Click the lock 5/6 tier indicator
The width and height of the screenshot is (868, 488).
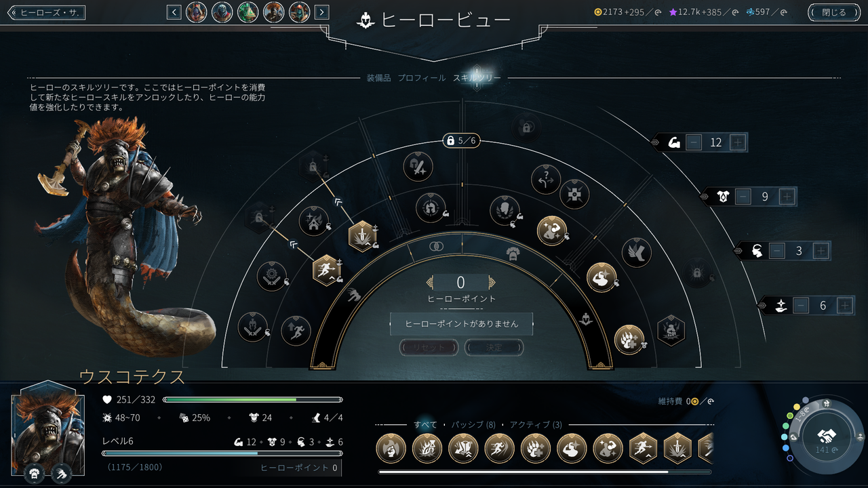[462, 140]
